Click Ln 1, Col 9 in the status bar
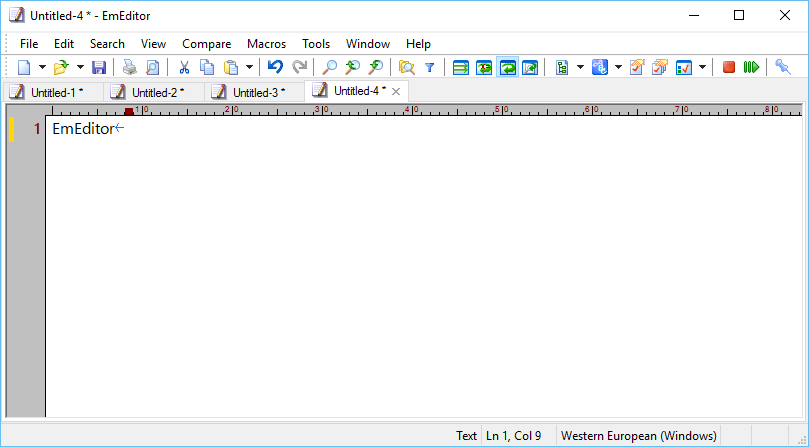The height and width of the screenshot is (447, 809). 514,436
